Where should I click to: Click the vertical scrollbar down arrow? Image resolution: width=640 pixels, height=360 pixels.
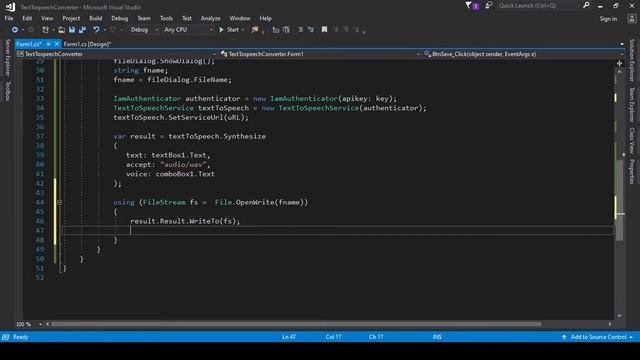pos(620,316)
